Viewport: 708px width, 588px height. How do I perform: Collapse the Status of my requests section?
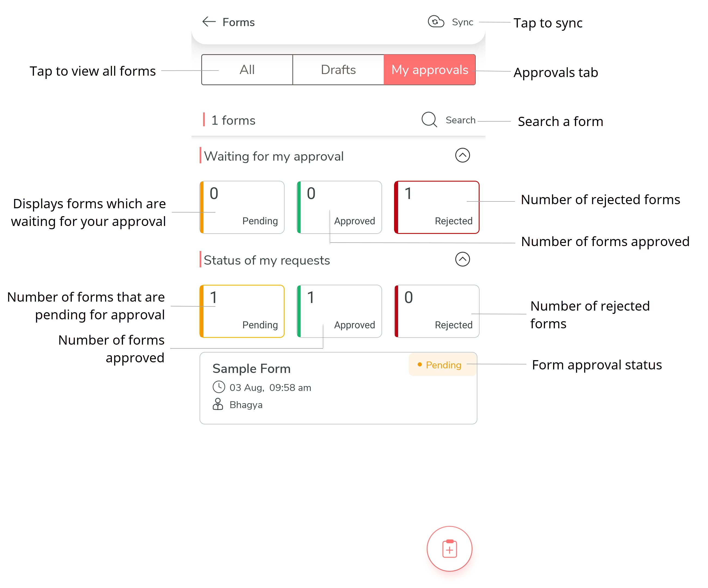[462, 259]
